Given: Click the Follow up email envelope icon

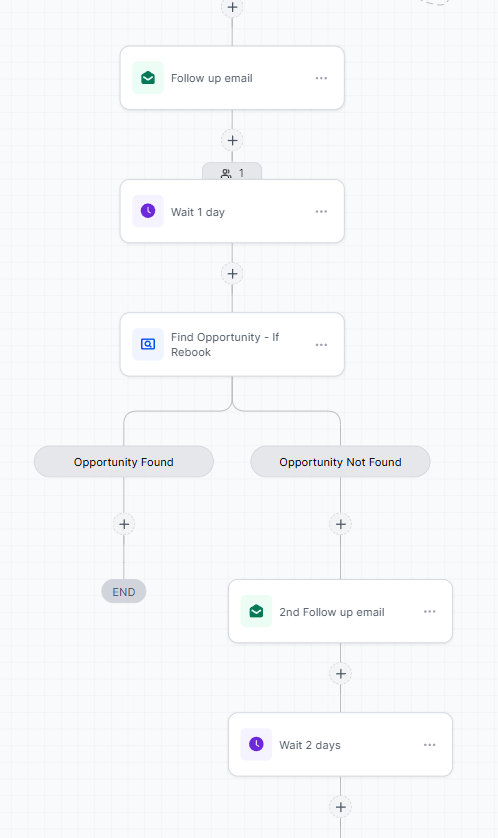Looking at the screenshot, I should [148, 78].
